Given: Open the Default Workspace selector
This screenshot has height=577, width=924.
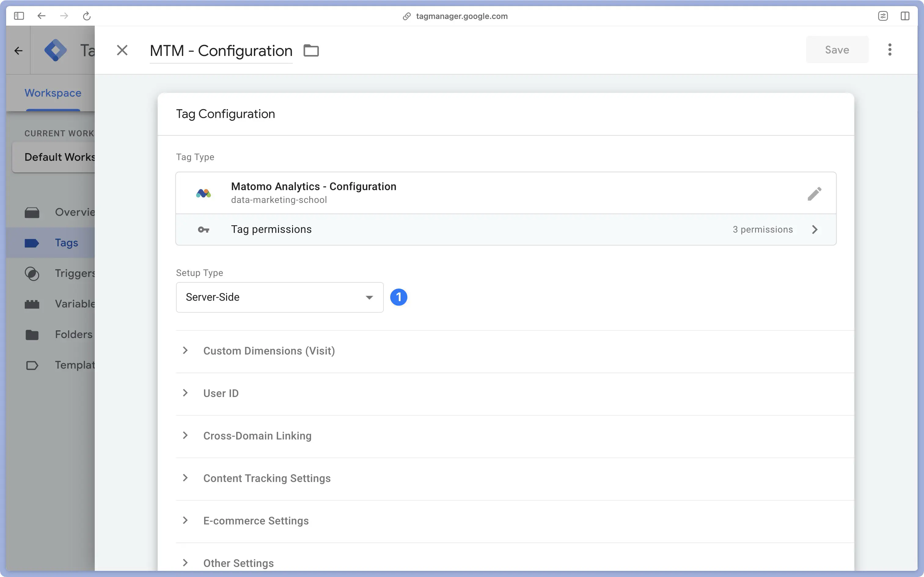Looking at the screenshot, I should coord(54,157).
